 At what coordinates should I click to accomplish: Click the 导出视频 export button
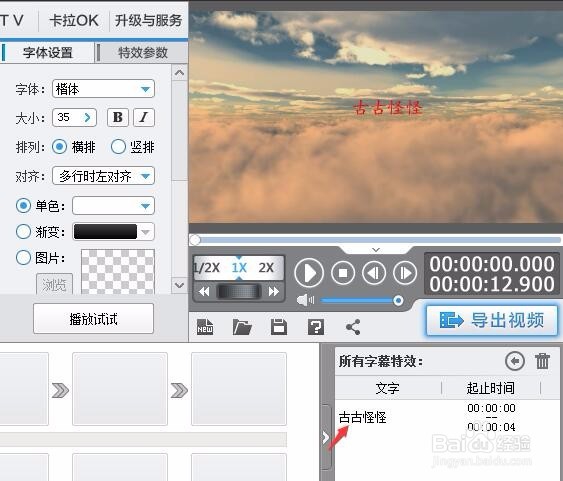tap(492, 320)
